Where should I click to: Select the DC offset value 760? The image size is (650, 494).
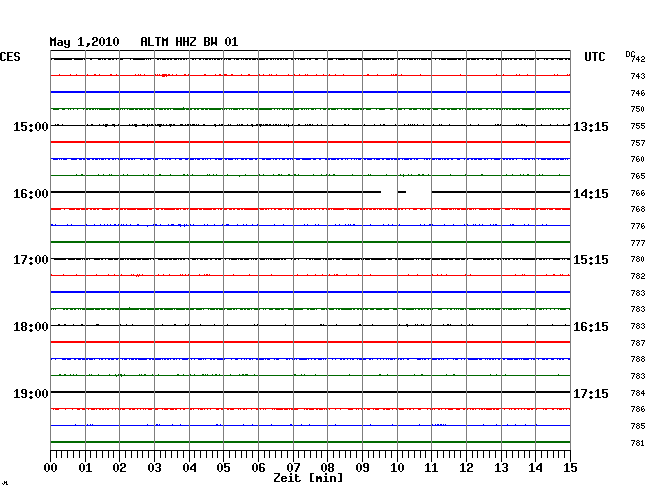pos(638,159)
